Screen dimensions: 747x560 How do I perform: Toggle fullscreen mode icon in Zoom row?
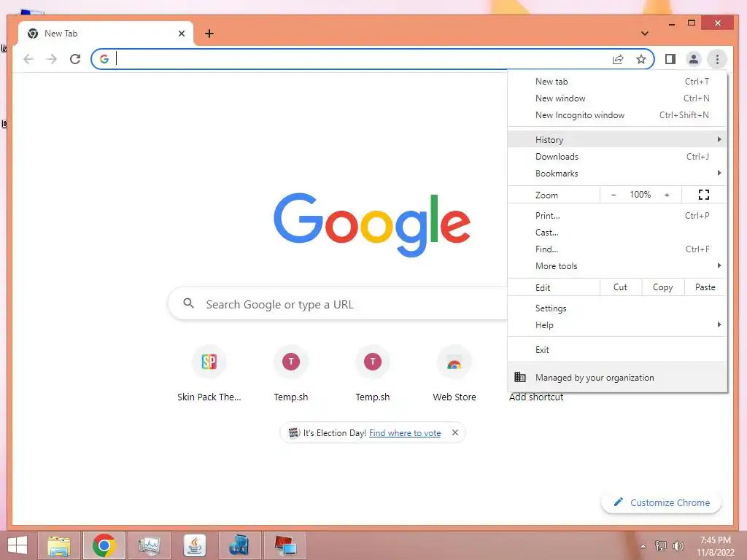pos(704,194)
